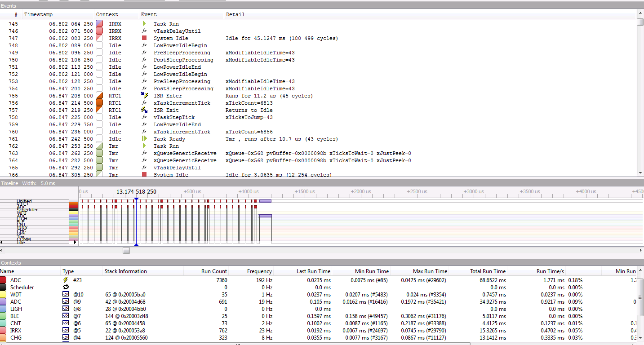Click the Scheduler loop arrows type icon
Screen dimensions: 644x345
click(x=66, y=287)
